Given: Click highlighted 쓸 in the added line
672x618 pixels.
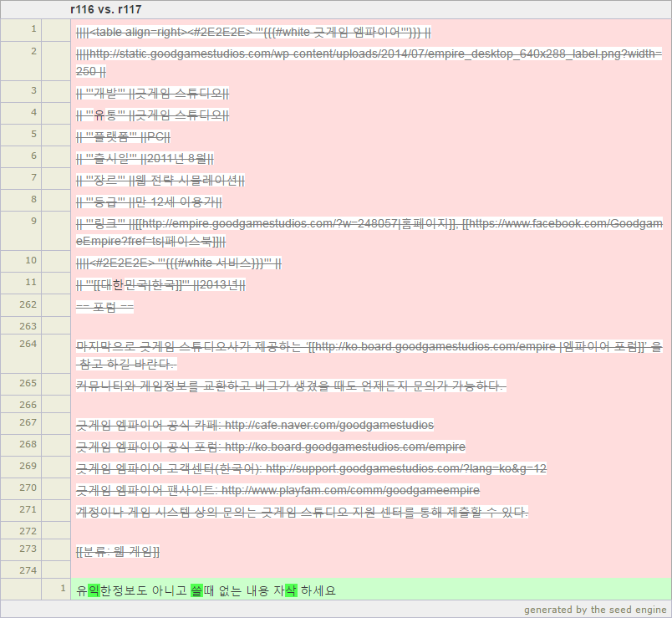Looking at the screenshot, I should tap(196, 590).
